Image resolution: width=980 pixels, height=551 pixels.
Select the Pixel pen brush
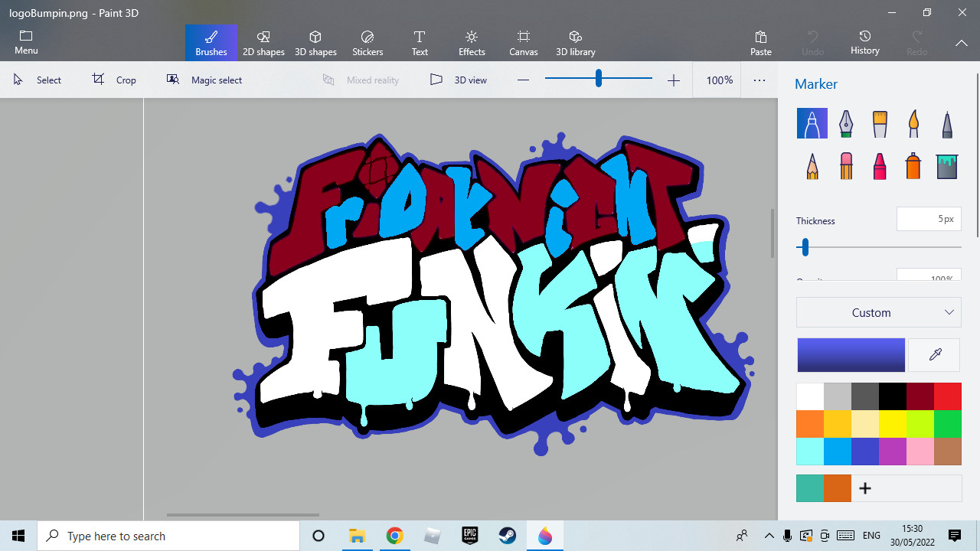coord(947,123)
